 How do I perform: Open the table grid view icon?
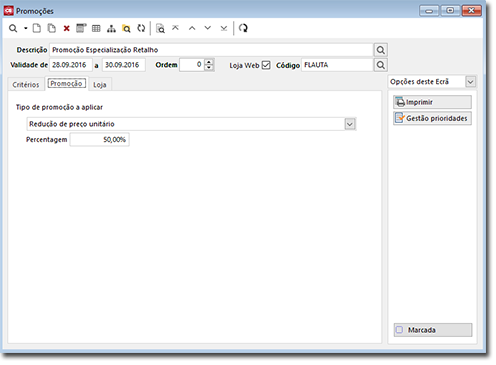coord(96,29)
